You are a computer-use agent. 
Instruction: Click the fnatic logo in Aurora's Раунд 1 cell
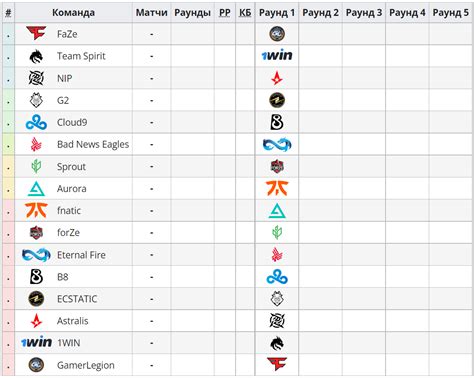click(x=277, y=188)
